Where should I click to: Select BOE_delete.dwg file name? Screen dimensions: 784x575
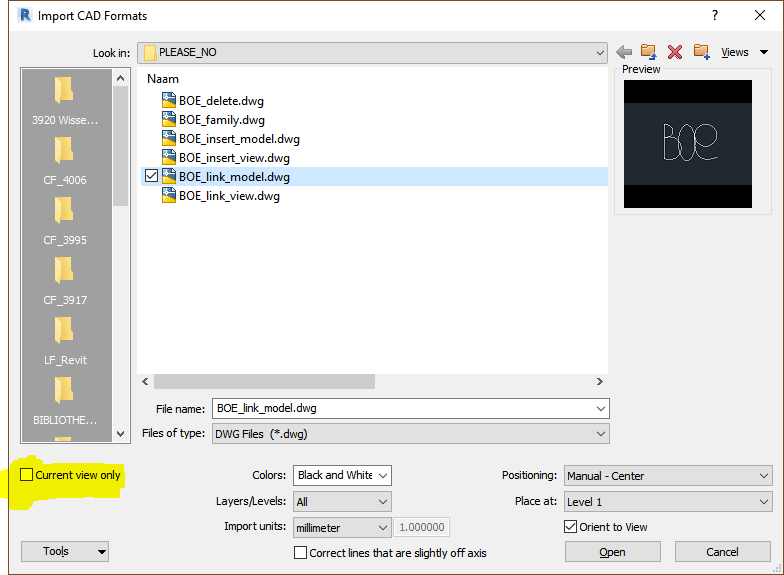(x=222, y=100)
